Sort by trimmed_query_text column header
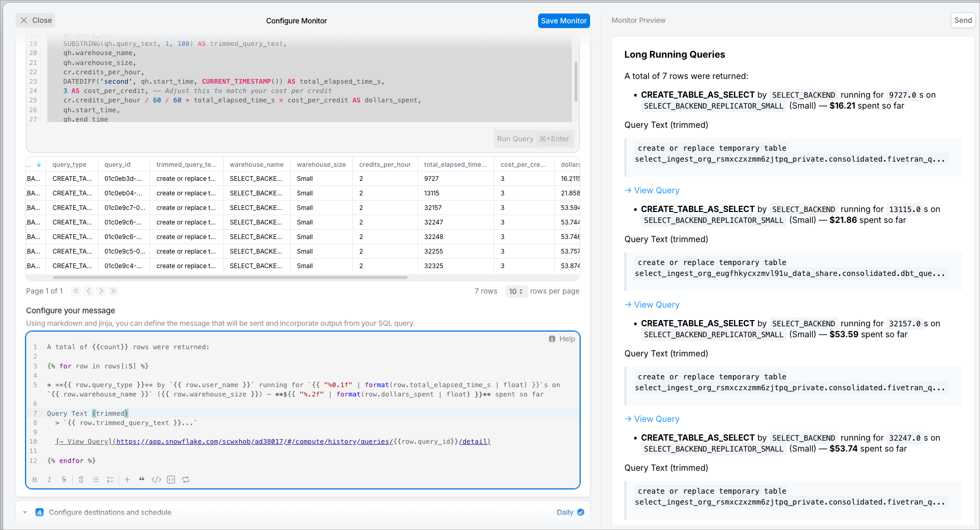Viewport: 980px width, 530px height. click(187, 164)
